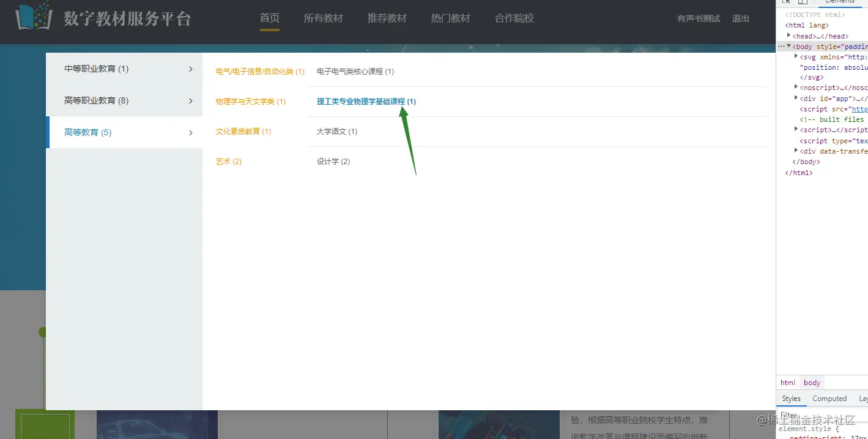Click the html breadcrumb in DevTools
This screenshot has width=868, height=439.
(788, 383)
